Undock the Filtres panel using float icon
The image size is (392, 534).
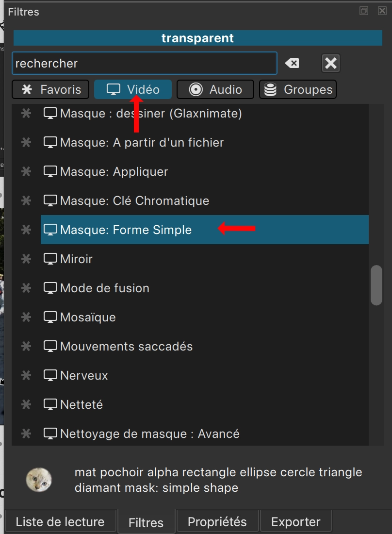point(364,11)
